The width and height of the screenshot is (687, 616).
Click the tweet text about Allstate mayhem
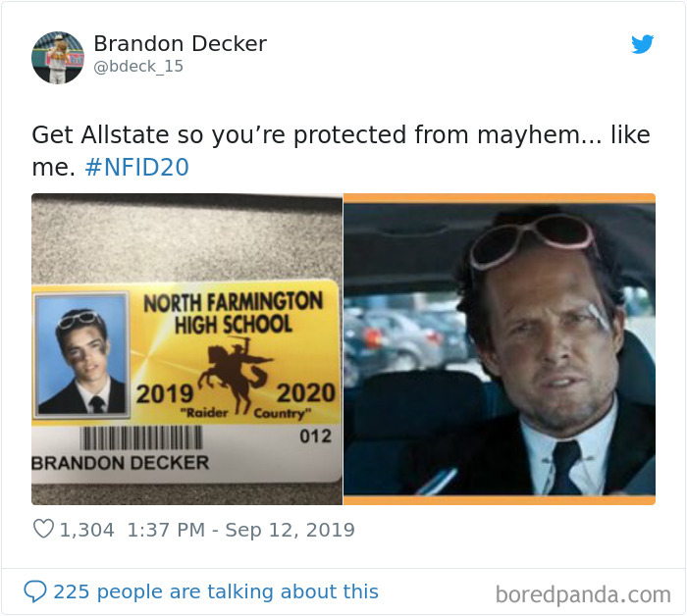click(x=341, y=151)
